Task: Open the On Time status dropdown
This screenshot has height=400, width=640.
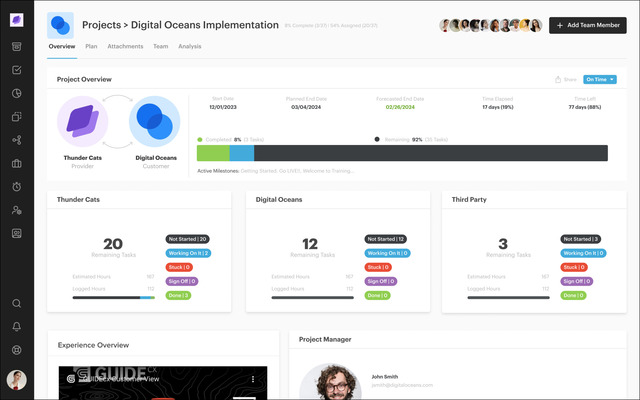Action: 600,80
